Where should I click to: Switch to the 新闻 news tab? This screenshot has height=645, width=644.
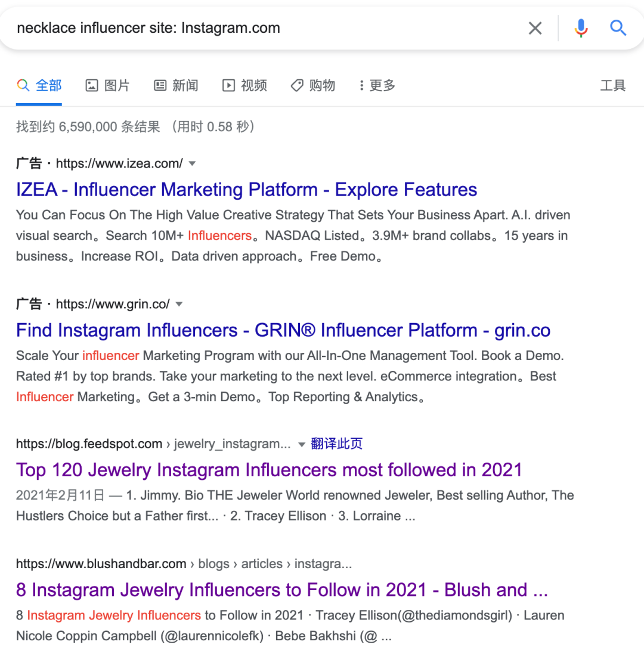tap(176, 86)
